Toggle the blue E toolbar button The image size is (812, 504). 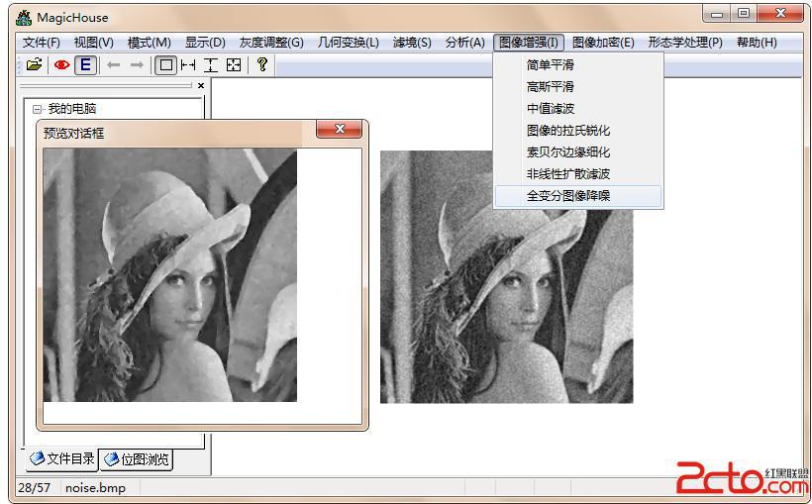point(85,64)
